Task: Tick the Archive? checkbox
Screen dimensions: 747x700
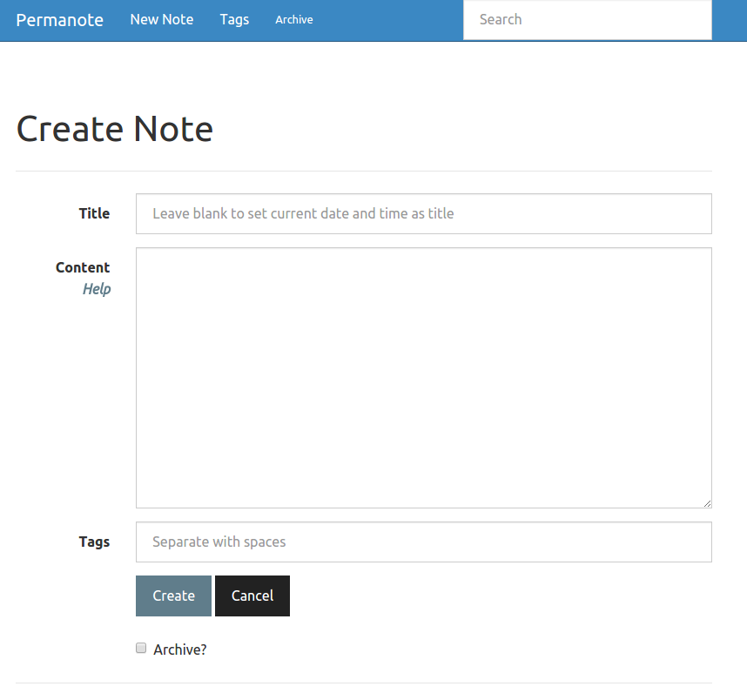Action: pos(141,648)
